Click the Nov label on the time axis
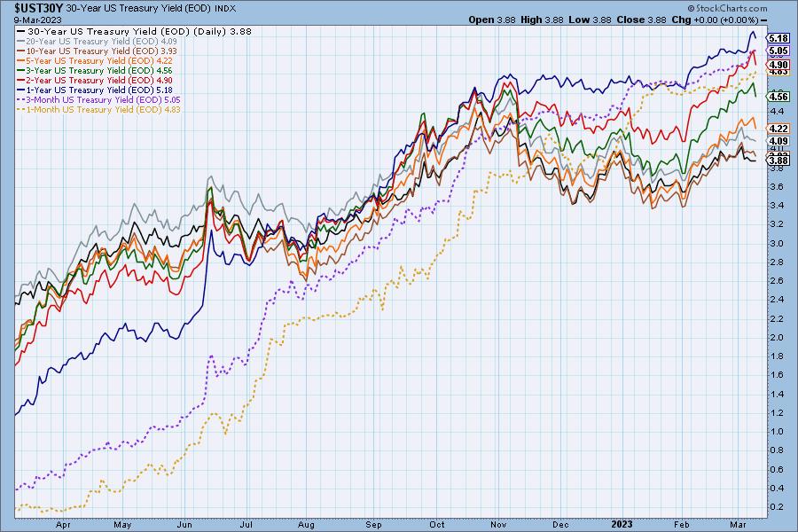This screenshot has height=532, width=798. pos(498,524)
